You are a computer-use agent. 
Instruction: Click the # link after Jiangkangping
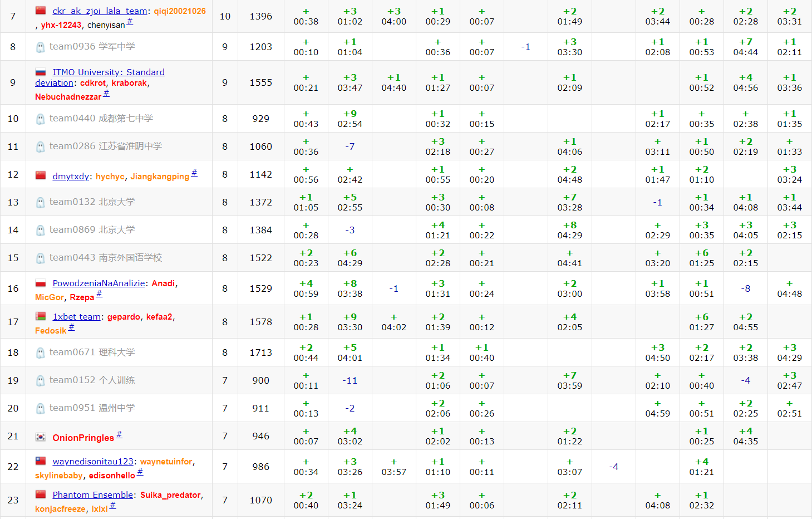(x=194, y=173)
